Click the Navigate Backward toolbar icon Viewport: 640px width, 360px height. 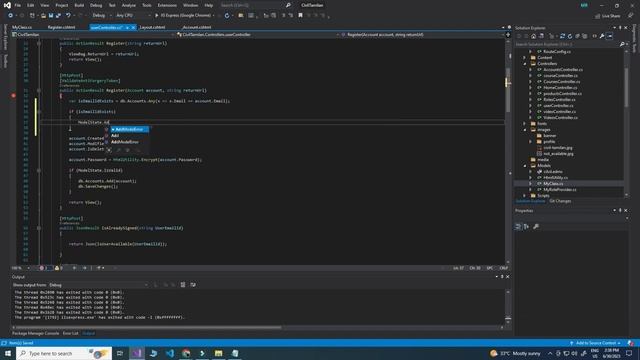click(11, 16)
